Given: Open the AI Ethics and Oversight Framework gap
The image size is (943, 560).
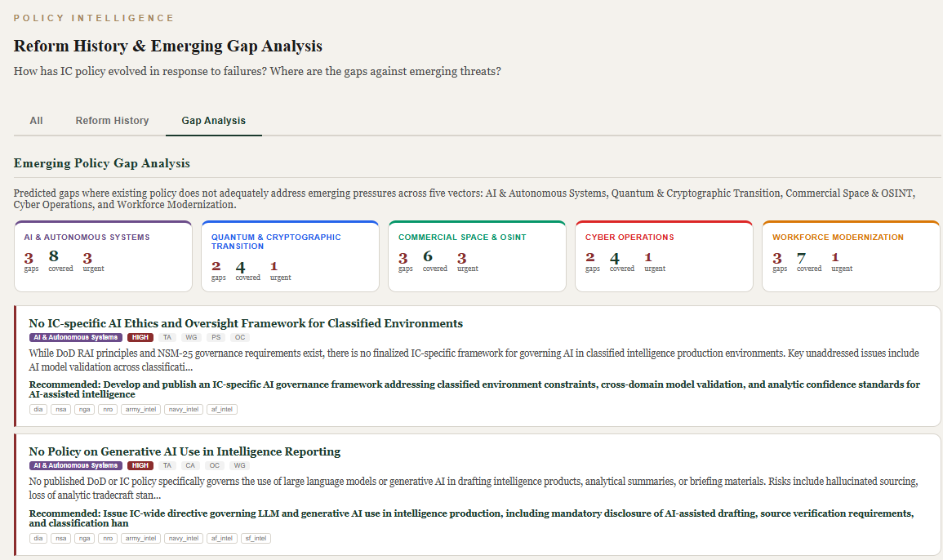Looking at the screenshot, I should tap(246, 323).
